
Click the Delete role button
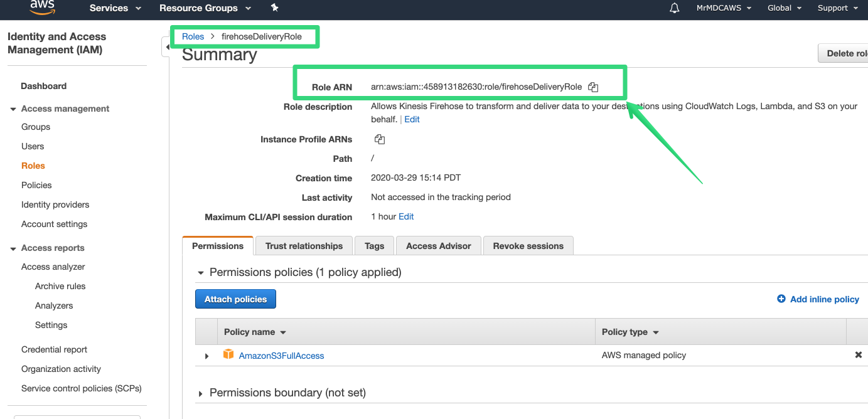(844, 53)
